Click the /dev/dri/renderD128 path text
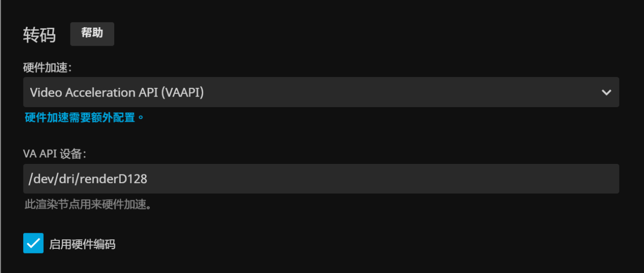 tap(89, 178)
